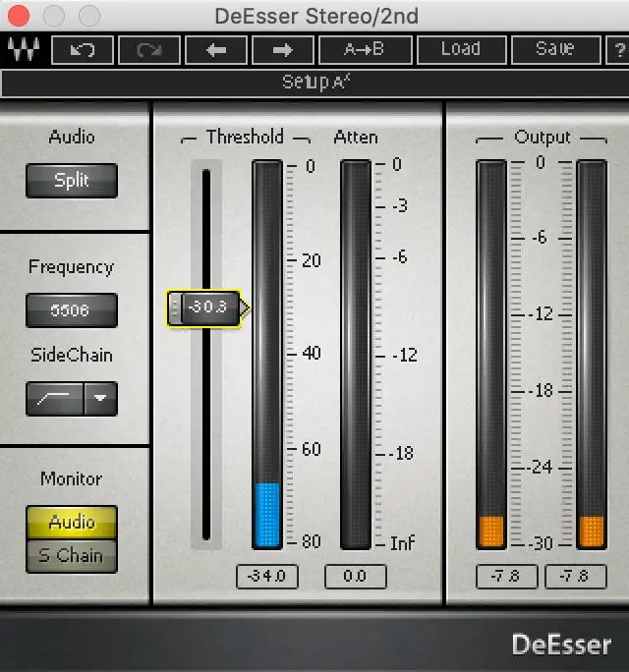Open the Save preset menu
The width and height of the screenshot is (629, 672).
(x=554, y=49)
